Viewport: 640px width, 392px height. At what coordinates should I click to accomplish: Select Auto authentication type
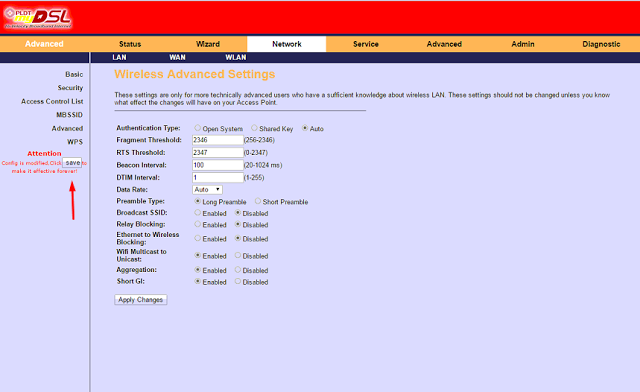[305, 128]
